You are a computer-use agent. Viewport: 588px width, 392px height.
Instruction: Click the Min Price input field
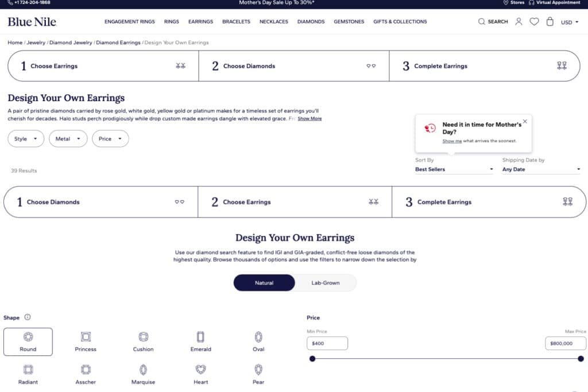point(327,343)
